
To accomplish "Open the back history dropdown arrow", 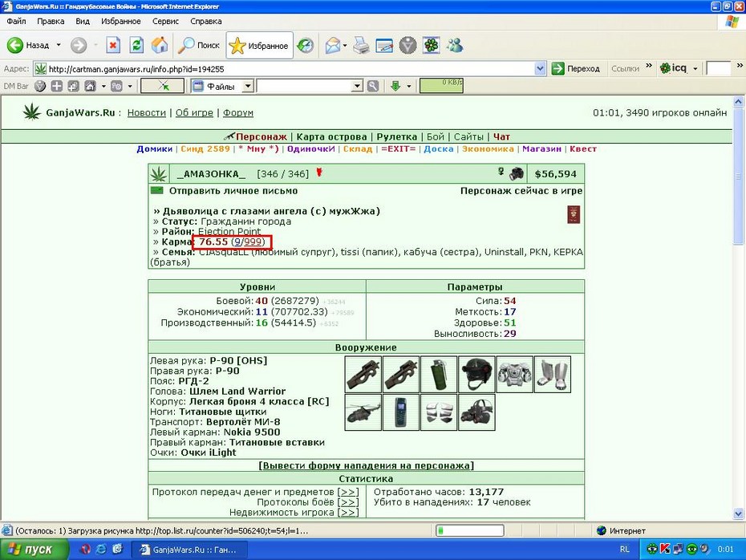I will point(59,45).
